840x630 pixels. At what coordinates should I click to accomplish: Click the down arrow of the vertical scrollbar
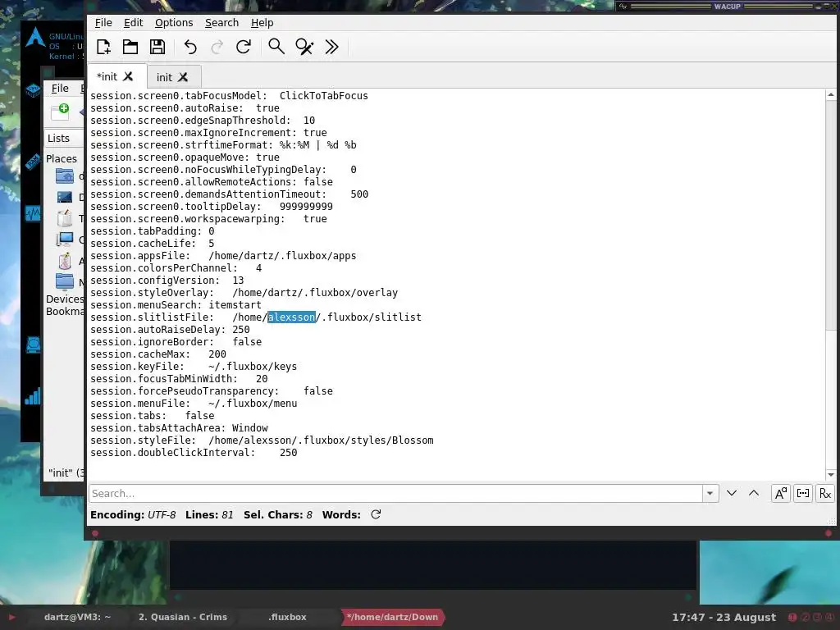coord(830,475)
